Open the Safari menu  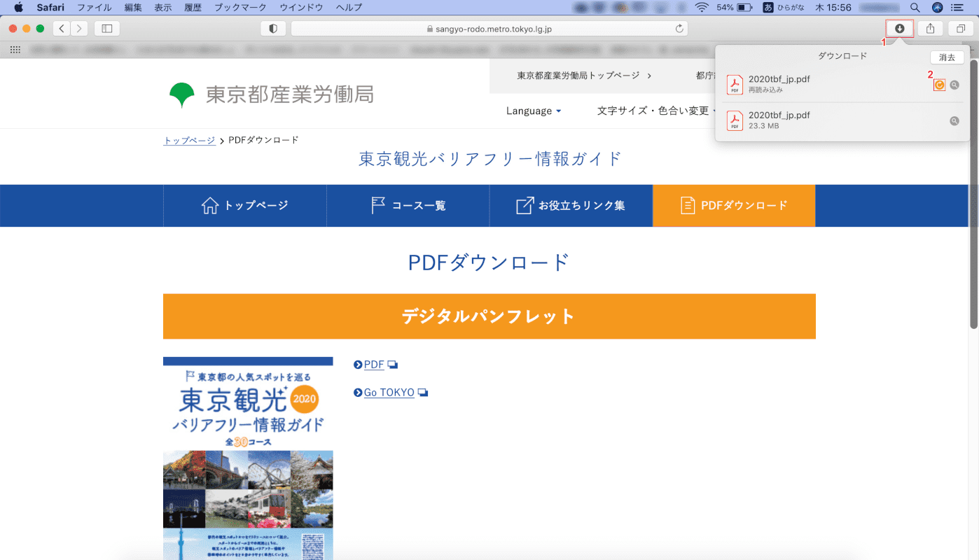pyautogui.click(x=51, y=8)
